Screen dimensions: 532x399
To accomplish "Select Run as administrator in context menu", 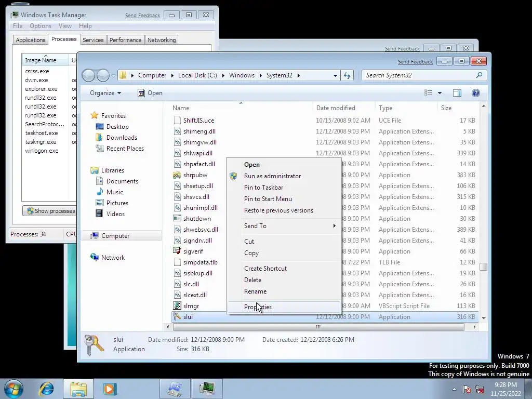I will [283, 176].
